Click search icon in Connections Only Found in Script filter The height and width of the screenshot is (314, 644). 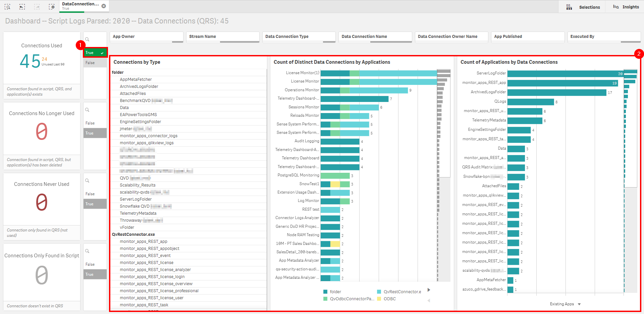[x=87, y=251]
